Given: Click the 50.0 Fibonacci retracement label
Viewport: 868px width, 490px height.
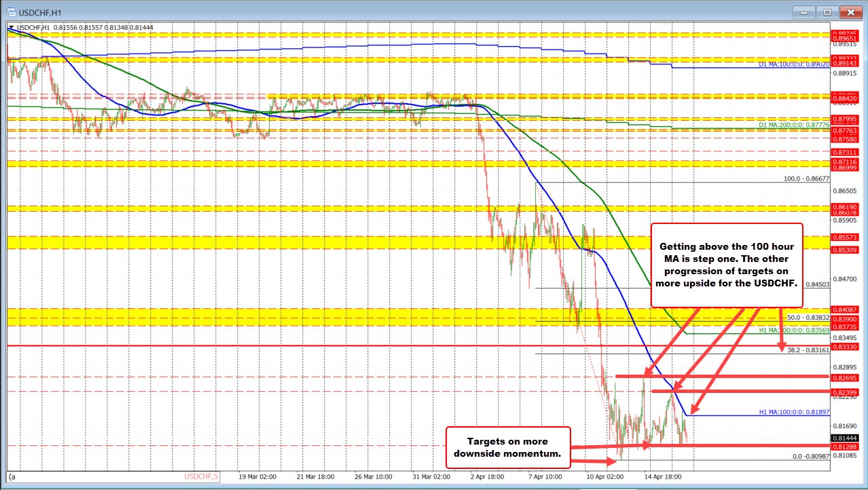Looking at the screenshot, I should tap(805, 318).
